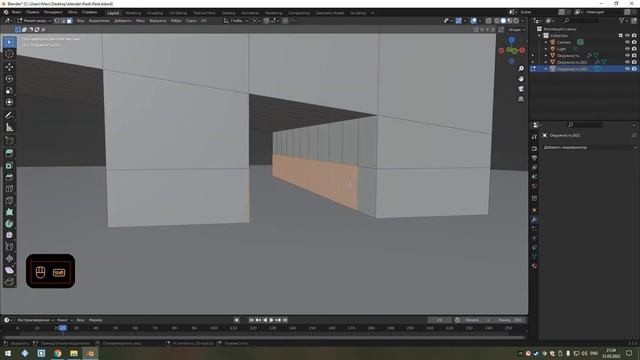This screenshot has width=640, height=360.
Task: Activate the Loop Cut tool
Action: (9, 189)
